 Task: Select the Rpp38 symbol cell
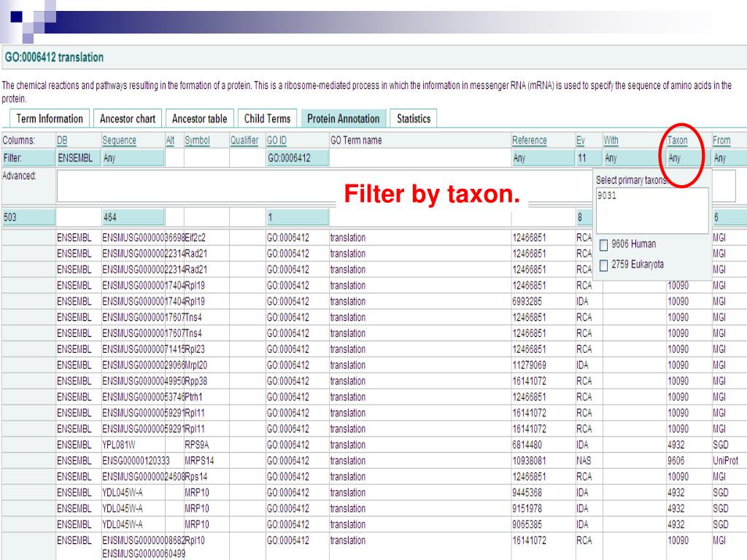pyautogui.click(x=196, y=381)
